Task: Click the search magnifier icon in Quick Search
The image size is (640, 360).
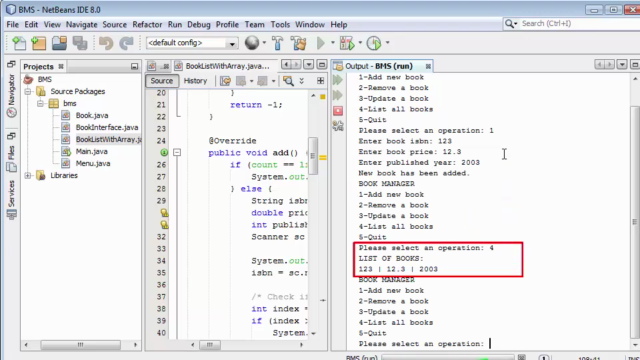Action: [x=509, y=24]
